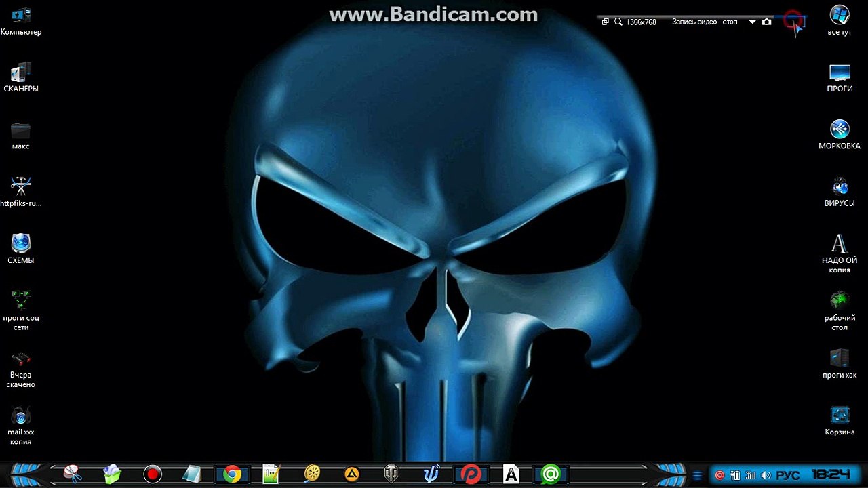Image resolution: width=868 pixels, height=488 pixels.
Task: Select the проги соц сети icon
Action: (21, 311)
